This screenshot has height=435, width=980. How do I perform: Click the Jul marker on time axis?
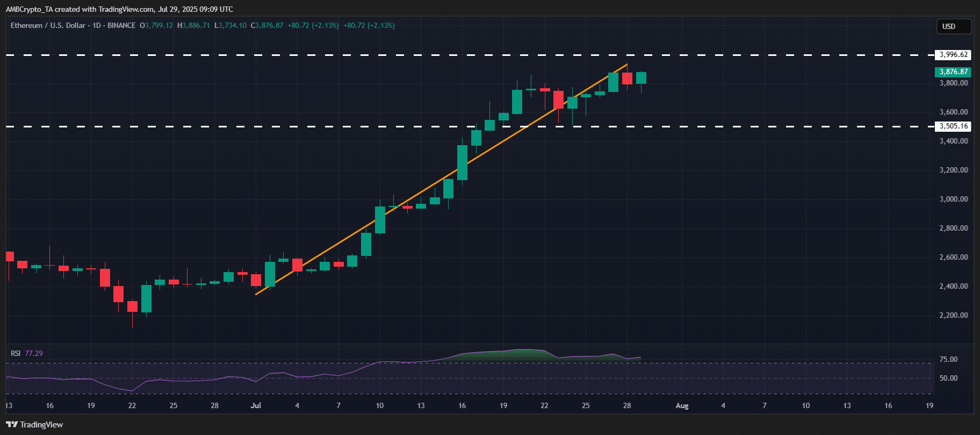pos(256,405)
